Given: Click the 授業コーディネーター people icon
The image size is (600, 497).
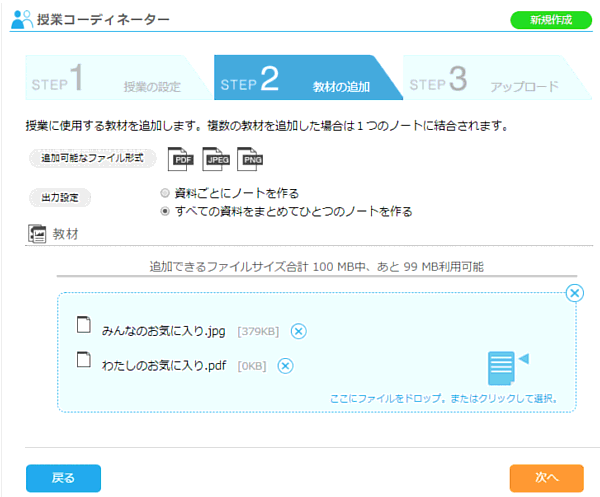Looking at the screenshot, I should 22,20.
